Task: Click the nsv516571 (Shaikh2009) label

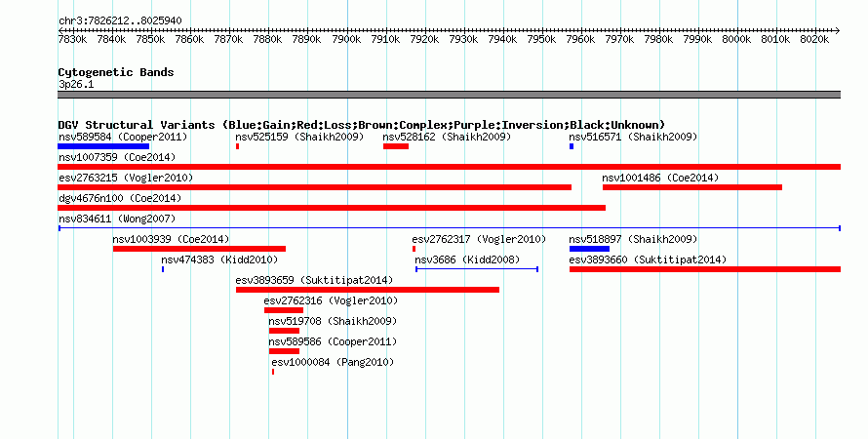Action: [633, 137]
